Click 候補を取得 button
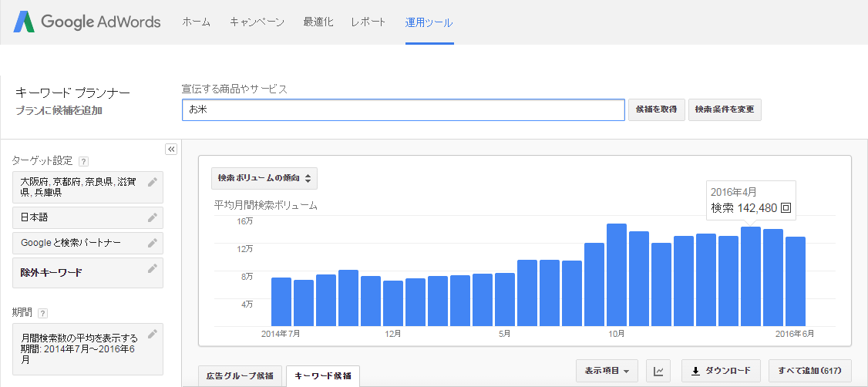This screenshot has width=868, height=387. (657, 109)
